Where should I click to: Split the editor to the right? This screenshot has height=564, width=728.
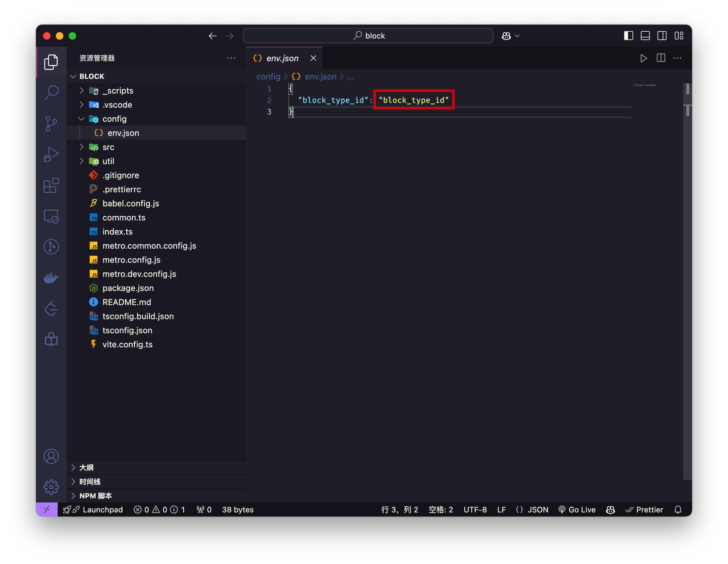coord(661,58)
